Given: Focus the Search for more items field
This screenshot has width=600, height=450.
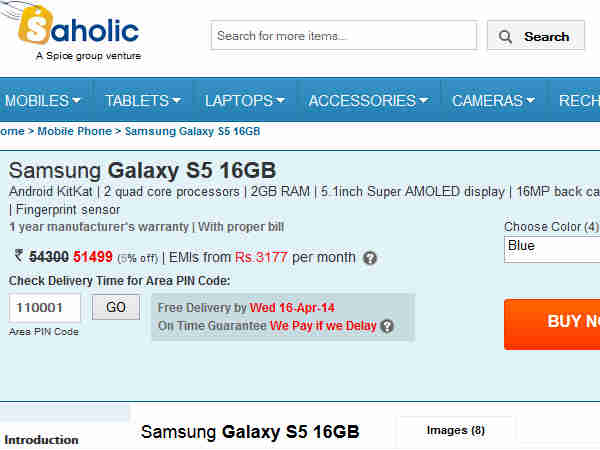Looking at the screenshot, I should (x=344, y=36).
